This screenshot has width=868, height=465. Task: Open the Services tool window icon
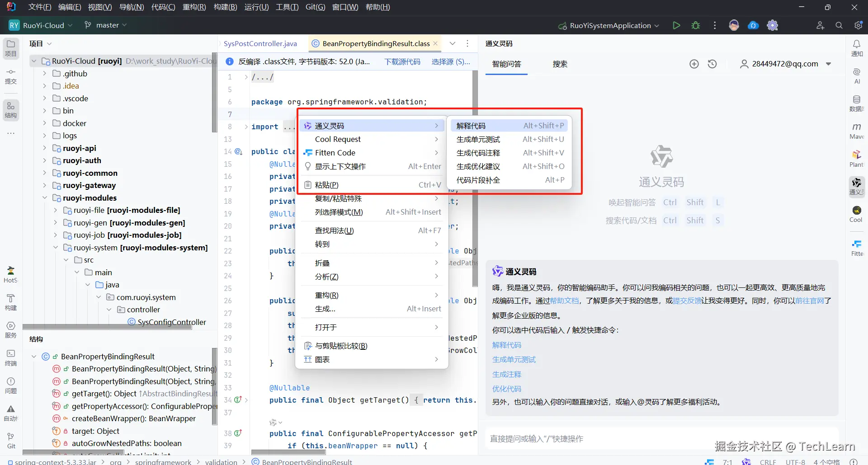point(11,330)
